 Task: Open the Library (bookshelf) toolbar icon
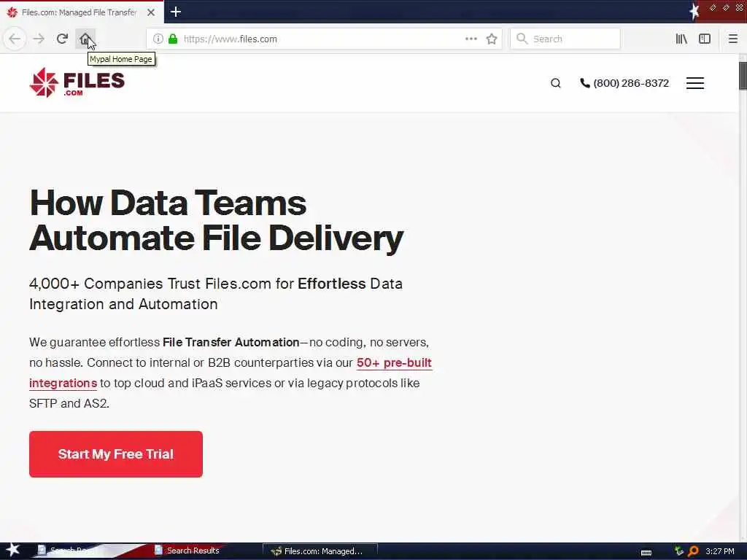[x=681, y=39]
